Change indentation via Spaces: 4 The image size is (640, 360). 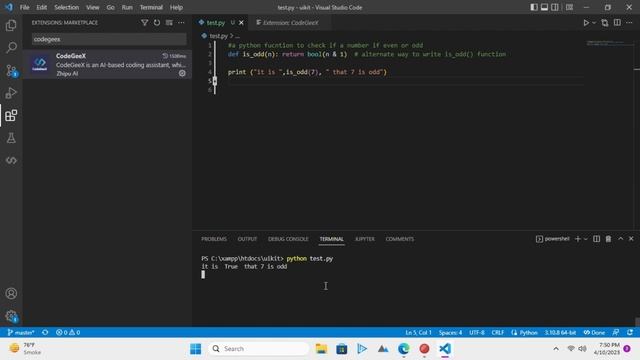tap(450, 332)
